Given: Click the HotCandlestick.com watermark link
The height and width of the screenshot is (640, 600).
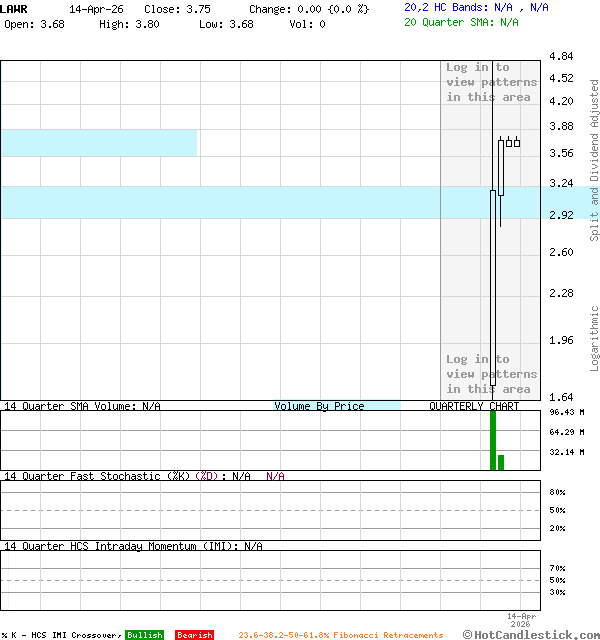Looking at the screenshot, I should [x=531, y=634].
